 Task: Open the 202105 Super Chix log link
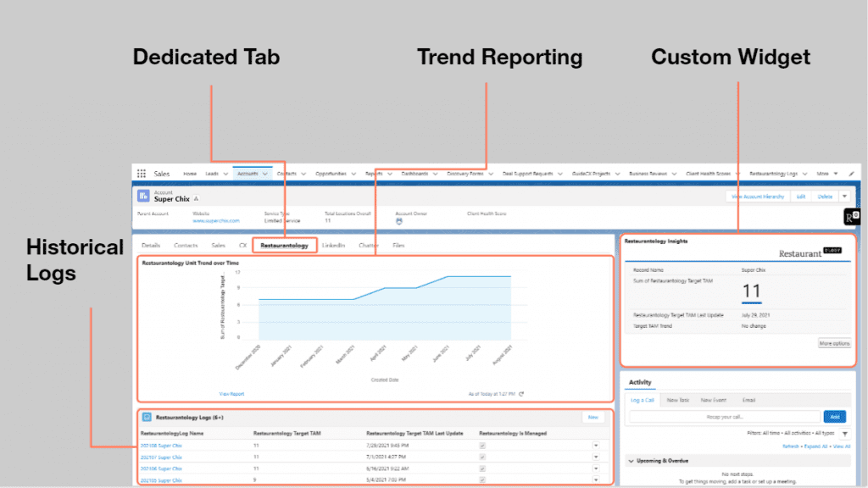(x=161, y=480)
